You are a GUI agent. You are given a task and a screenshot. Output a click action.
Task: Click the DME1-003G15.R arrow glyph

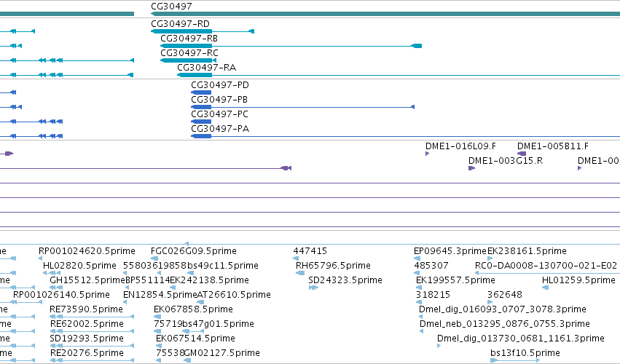pyautogui.click(x=471, y=168)
